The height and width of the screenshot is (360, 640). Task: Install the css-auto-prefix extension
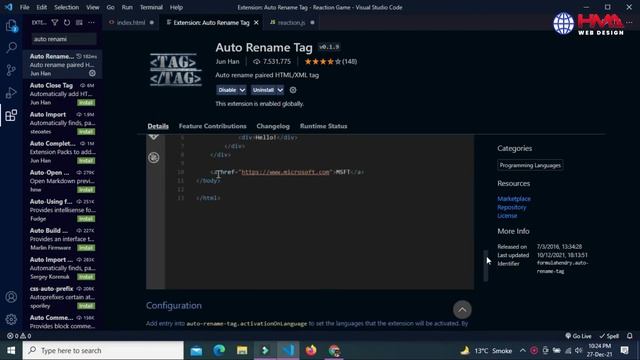(86, 306)
